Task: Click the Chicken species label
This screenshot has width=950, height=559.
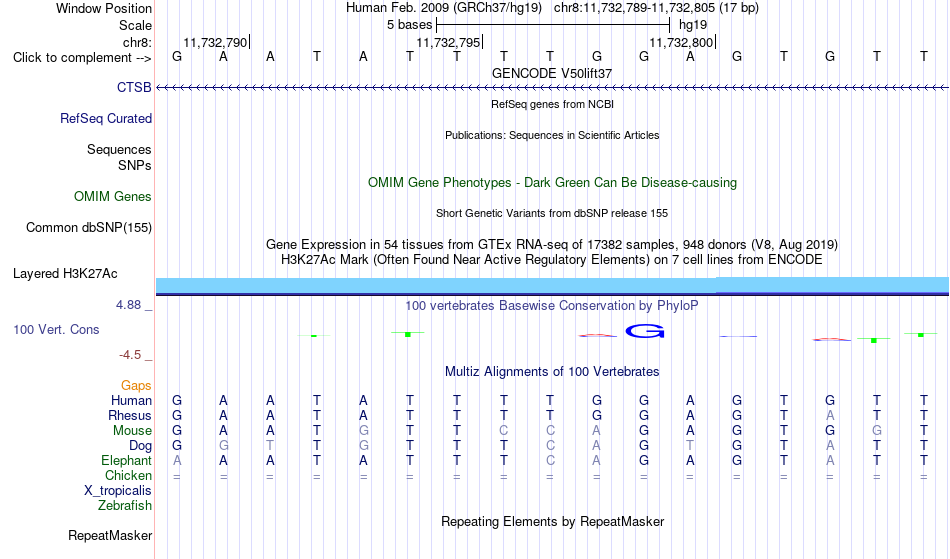Action: (128, 475)
